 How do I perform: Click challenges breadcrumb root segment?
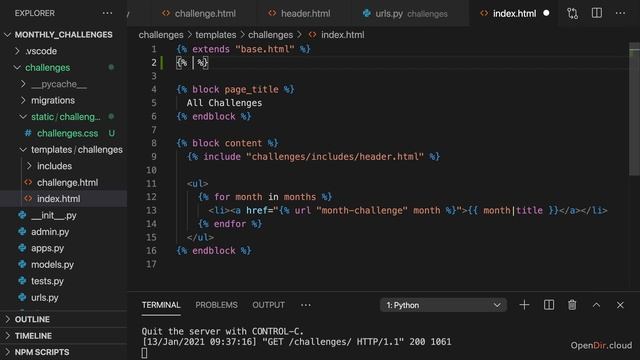pos(161,35)
